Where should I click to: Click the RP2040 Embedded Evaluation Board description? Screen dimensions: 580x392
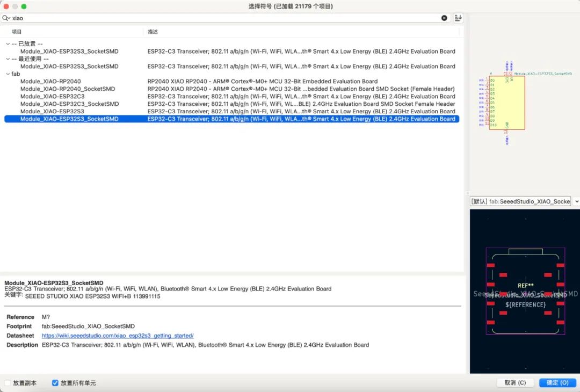click(262, 82)
